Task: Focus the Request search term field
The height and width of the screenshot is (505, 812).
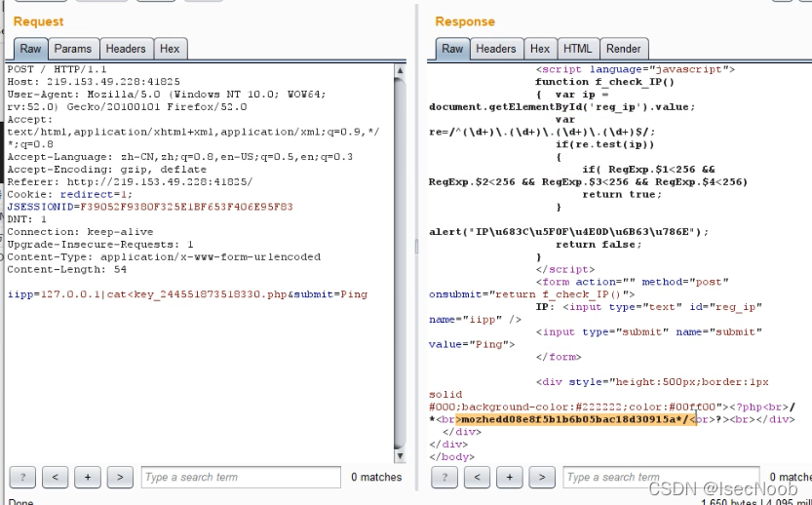Action: pos(241,477)
